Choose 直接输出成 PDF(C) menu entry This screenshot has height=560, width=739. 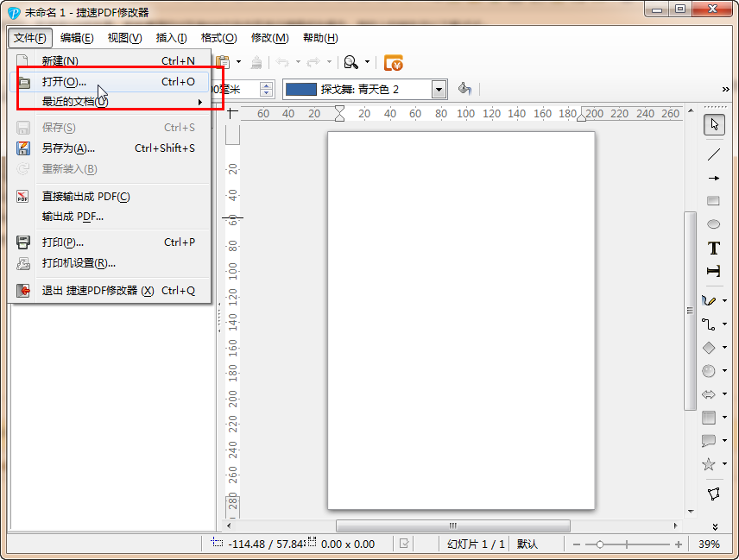(110, 197)
